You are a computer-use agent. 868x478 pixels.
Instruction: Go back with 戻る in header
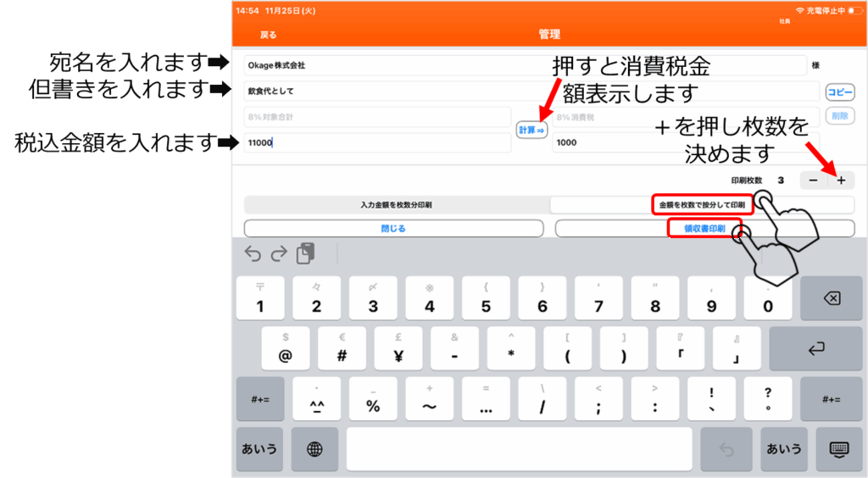[268, 35]
